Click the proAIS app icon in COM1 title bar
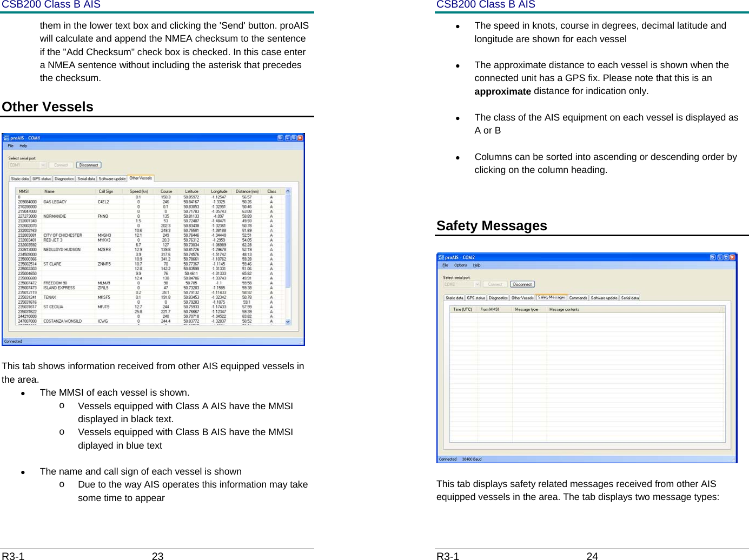 [7, 138]
